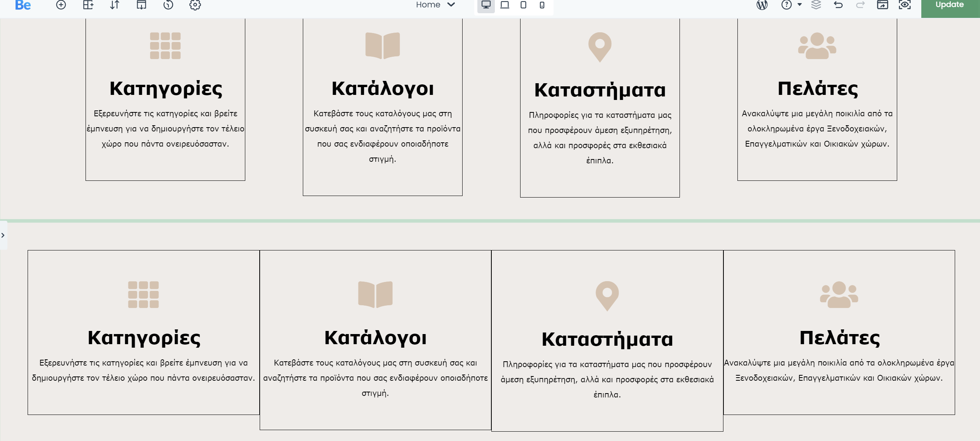Select the grid icon in bottom Κατηγορίες card
This screenshot has width=980, height=441.
pos(143,294)
